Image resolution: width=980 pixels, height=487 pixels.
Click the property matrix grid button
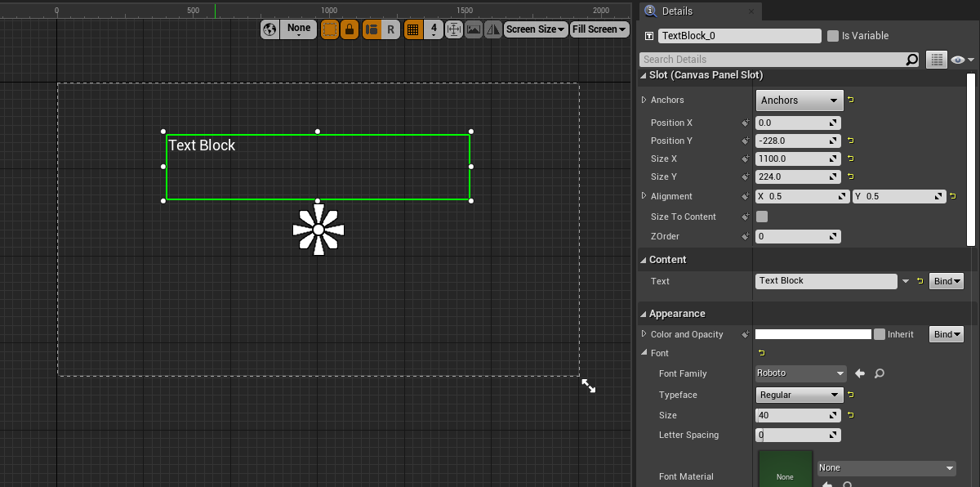(x=936, y=60)
